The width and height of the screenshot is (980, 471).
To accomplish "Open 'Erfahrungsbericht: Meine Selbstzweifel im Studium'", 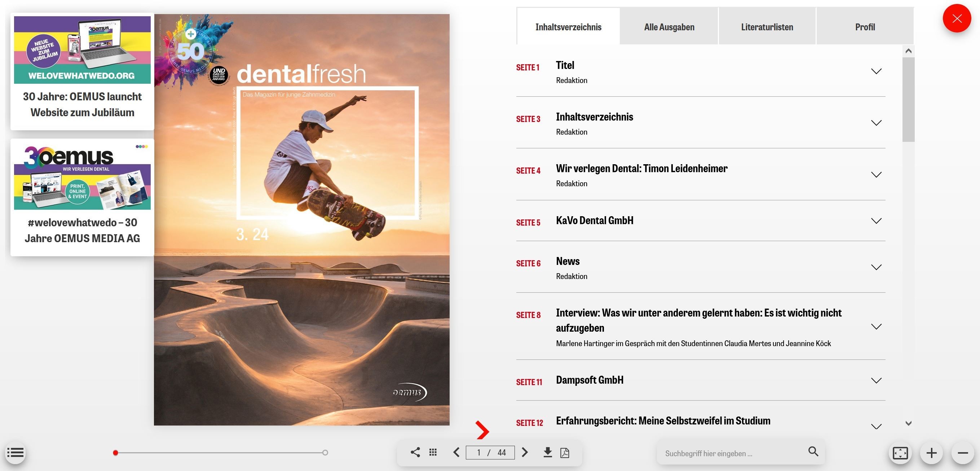I will pyautogui.click(x=663, y=421).
